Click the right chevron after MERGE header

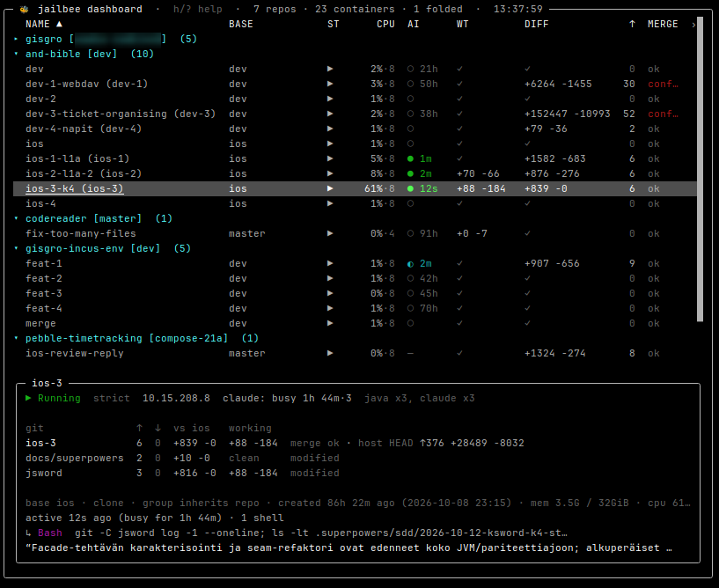click(693, 25)
